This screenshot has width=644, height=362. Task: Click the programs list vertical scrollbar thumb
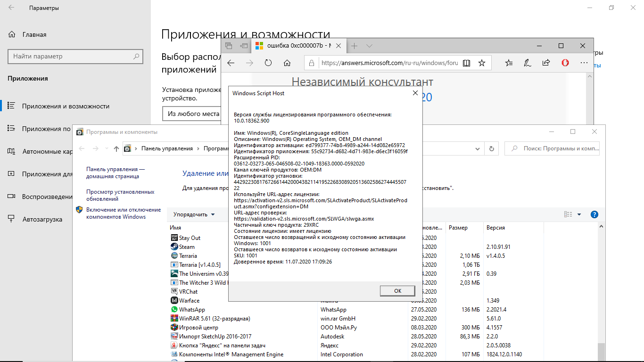pyautogui.click(x=601, y=352)
